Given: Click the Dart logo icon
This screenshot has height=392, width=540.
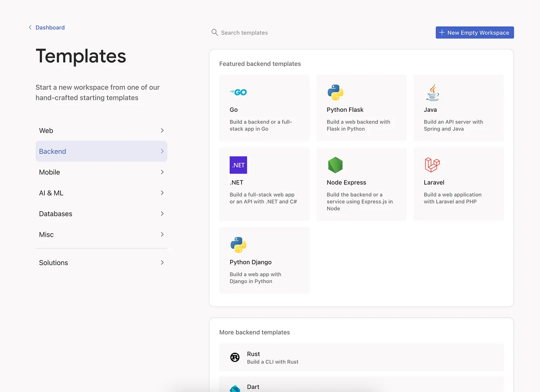Looking at the screenshot, I should tap(235, 388).
